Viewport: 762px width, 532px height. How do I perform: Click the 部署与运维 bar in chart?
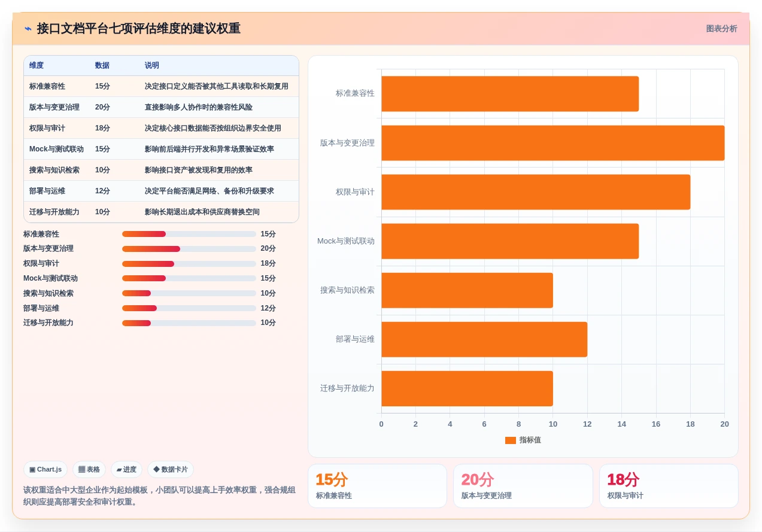coord(484,339)
